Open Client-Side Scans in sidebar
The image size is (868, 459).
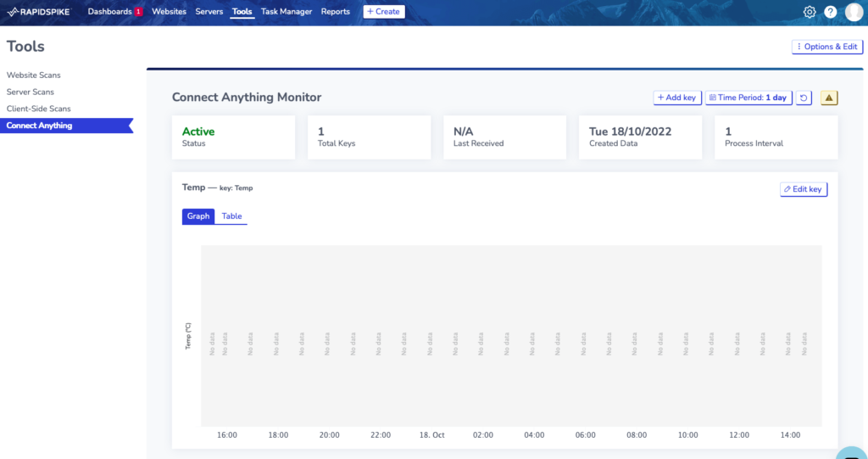pyautogui.click(x=39, y=109)
